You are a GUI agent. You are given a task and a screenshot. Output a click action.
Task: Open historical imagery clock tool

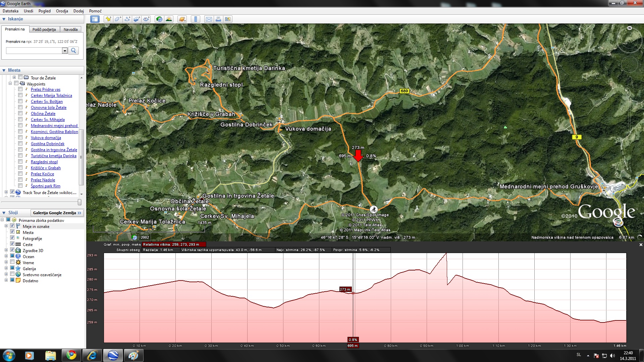pyautogui.click(x=159, y=19)
